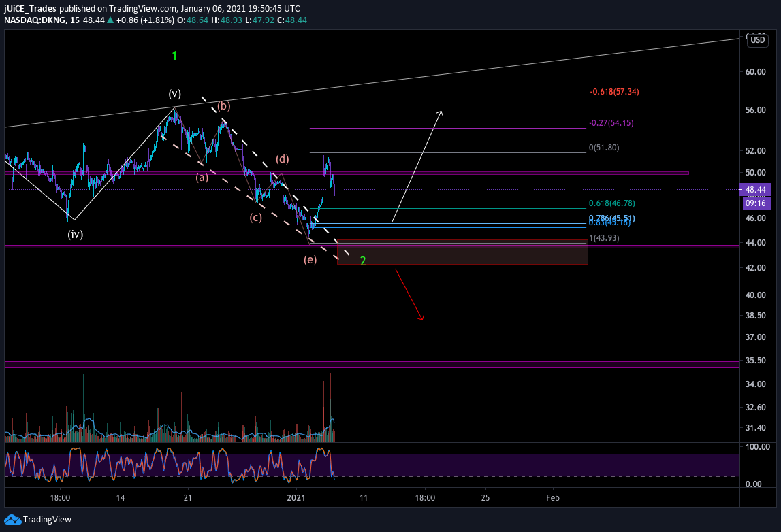Image resolution: width=781 pixels, height=532 pixels.
Task: Click the -0.27(54.15) Fibonacci label
Action: coord(611,123)
